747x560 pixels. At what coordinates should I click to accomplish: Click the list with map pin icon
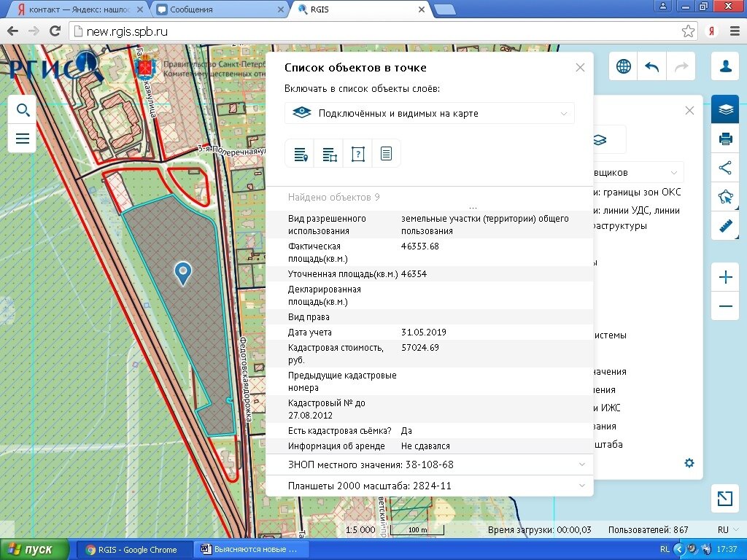300,154
